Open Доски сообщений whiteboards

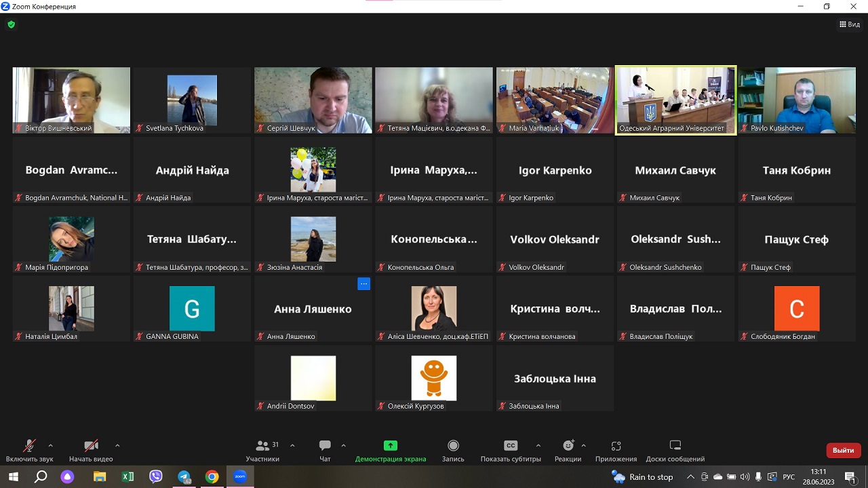(675, 446)
